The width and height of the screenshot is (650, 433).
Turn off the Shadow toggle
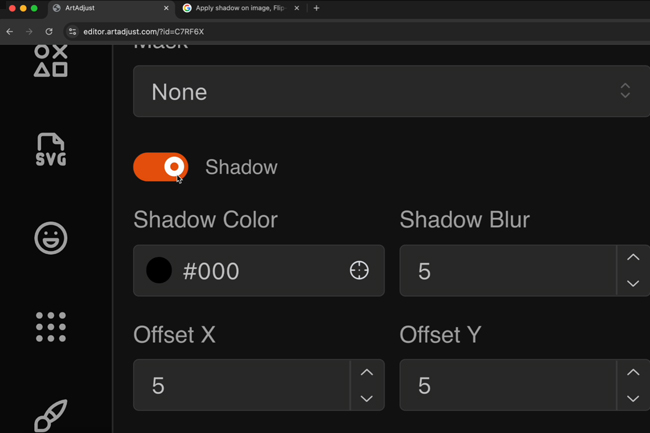161,167
